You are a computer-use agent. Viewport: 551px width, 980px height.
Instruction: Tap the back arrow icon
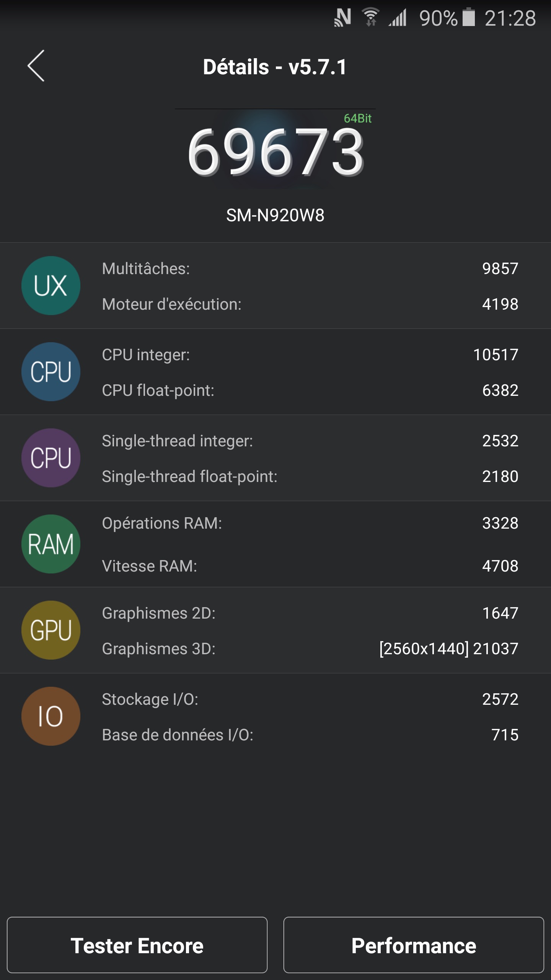point(36,66)
